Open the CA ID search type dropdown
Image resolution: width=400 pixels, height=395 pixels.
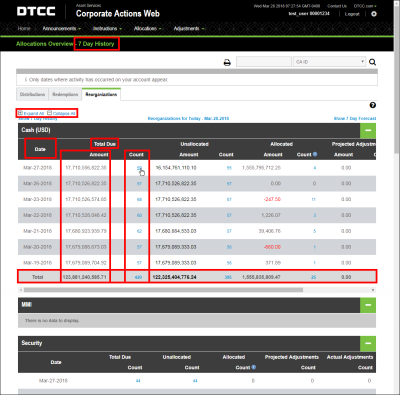click(x=329, y=62)
